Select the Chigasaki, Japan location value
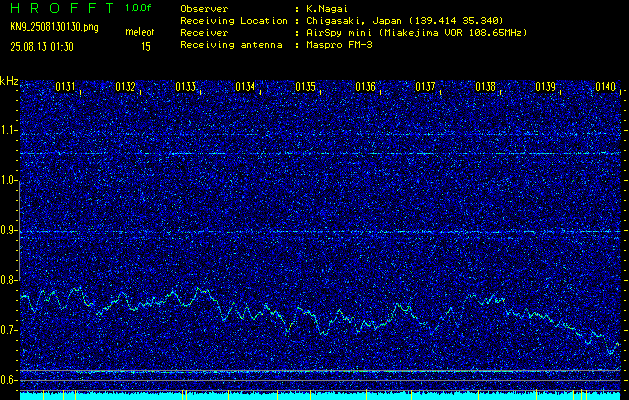 click(404, 21)
